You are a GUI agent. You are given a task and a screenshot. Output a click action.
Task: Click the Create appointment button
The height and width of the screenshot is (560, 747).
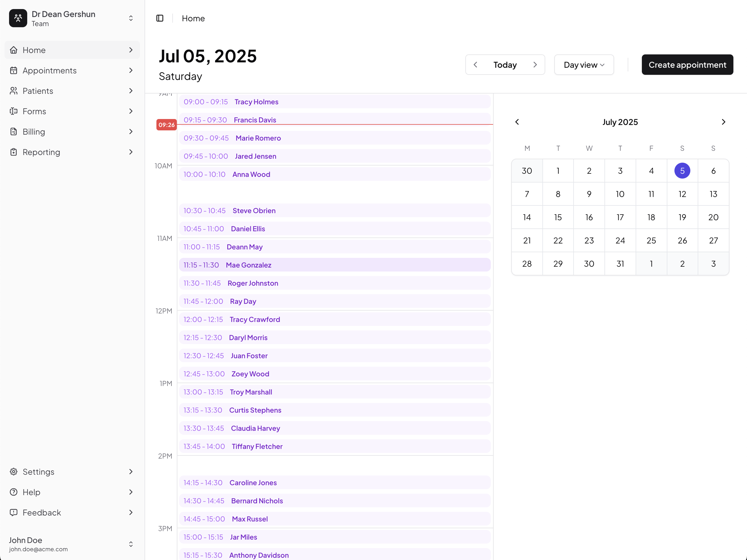687,65
